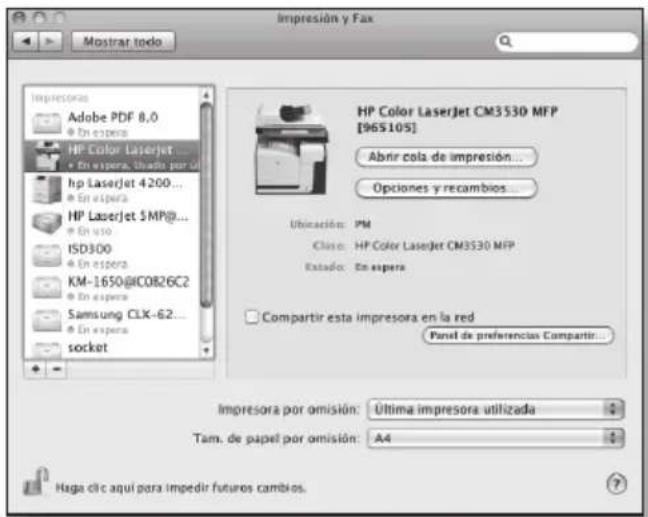Select Adobe PDF 8.0 printer

tap(112, 123)
